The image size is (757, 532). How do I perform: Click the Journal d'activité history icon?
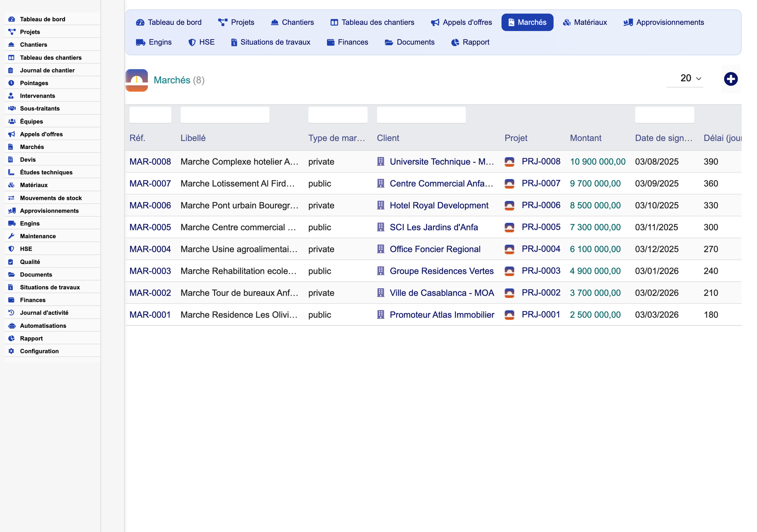pos(11,313)
